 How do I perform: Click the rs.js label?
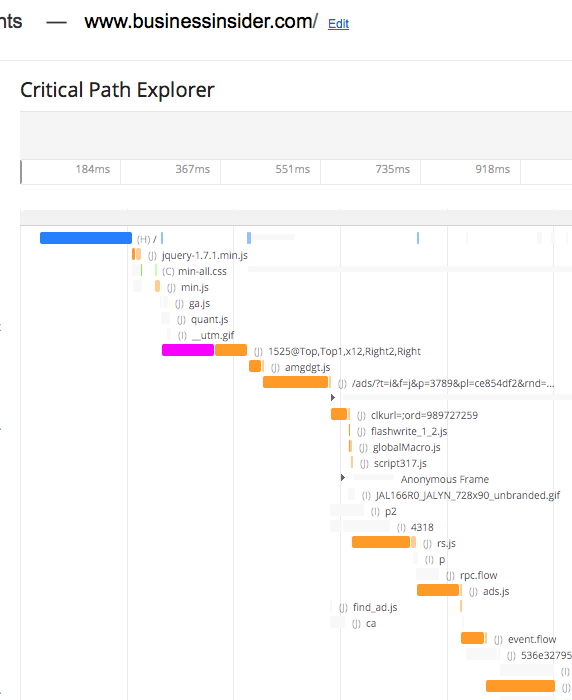(x=446, y=543)
